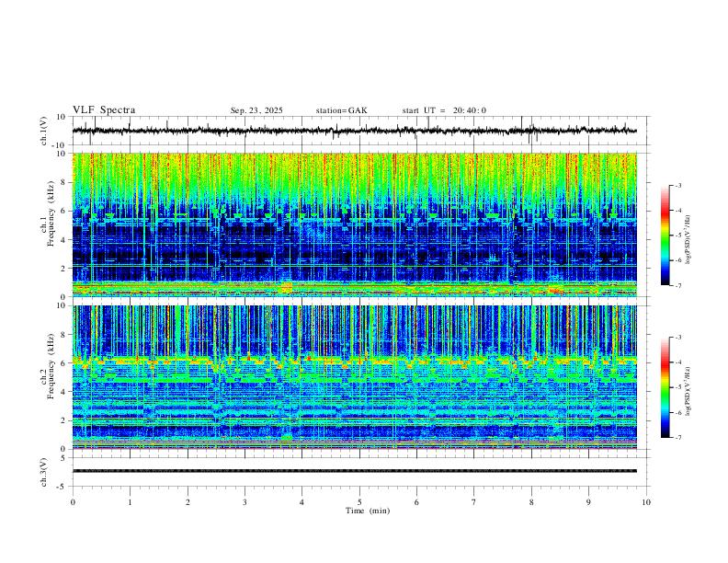Click the time axis tick label '10'
The height and width of the screenshot is (563, 728).
pos(646,502)
